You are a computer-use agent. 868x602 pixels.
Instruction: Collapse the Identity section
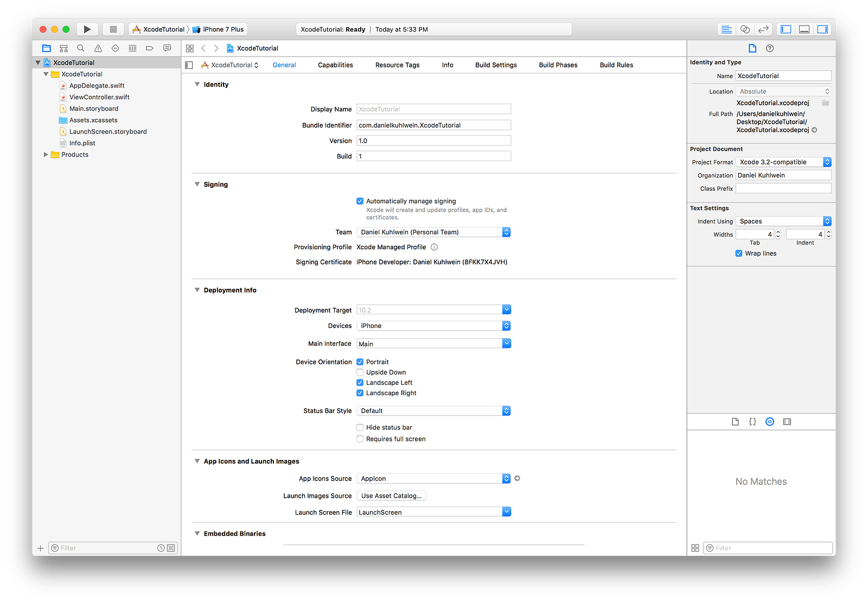coord(197,85)
